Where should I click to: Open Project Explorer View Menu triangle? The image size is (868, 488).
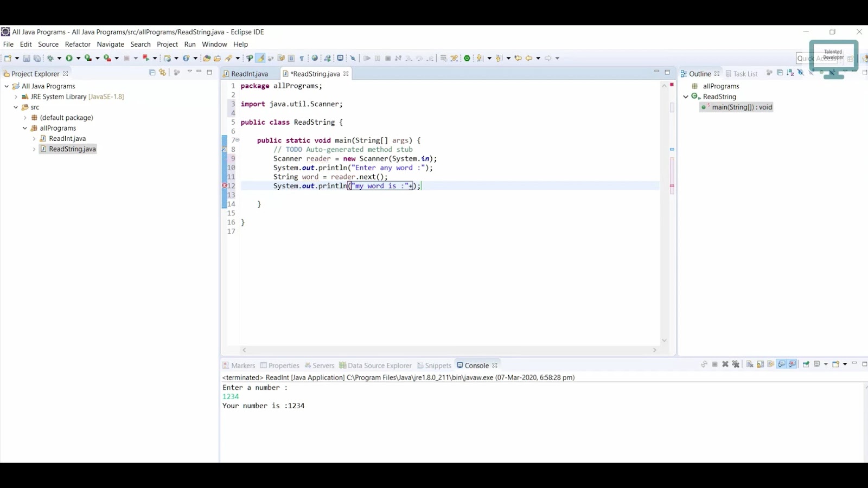(x=189, y=72)
